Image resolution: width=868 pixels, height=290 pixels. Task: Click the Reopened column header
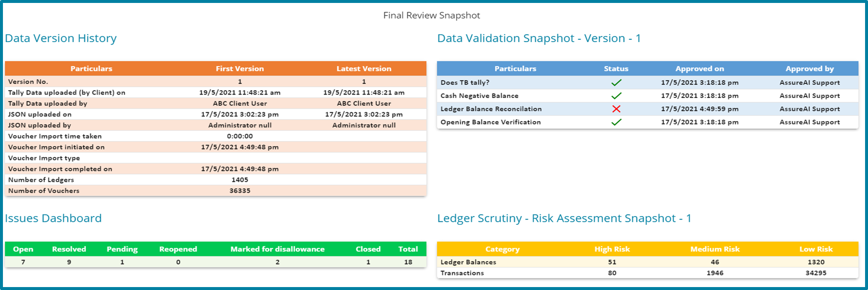[178, 249]
